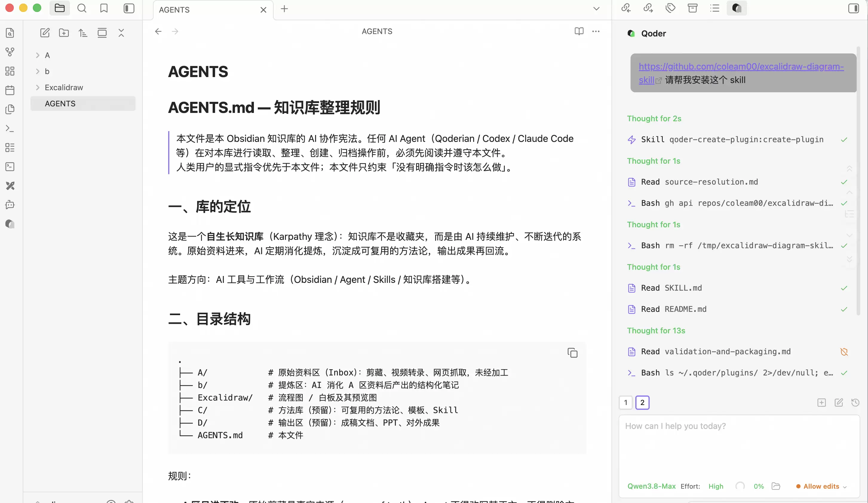
Task: Select the Qoder panel tab icon
Action: click(737, 8)
